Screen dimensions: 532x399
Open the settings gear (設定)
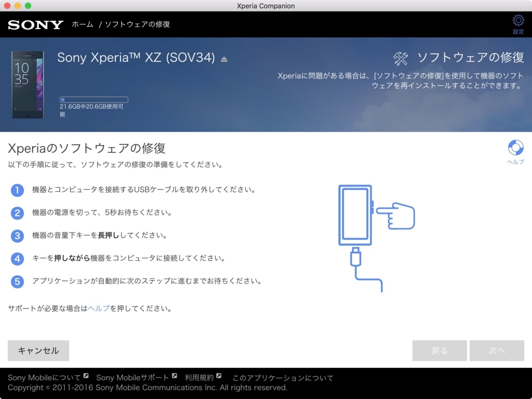click(518, 24)
